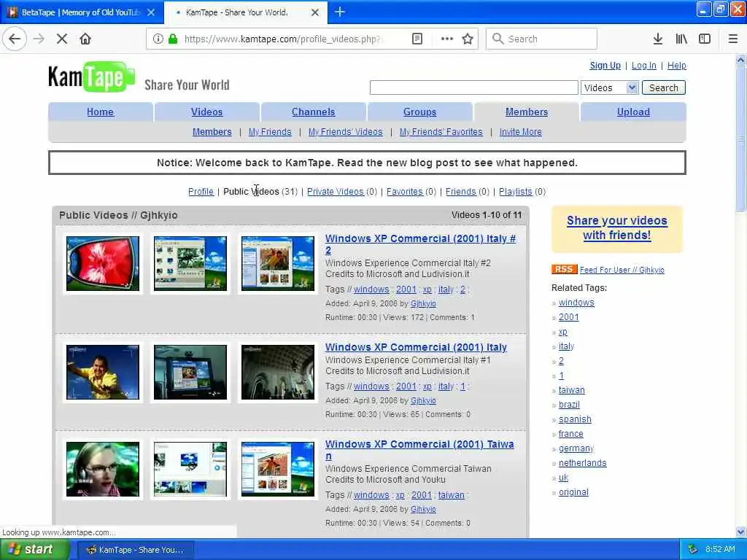Select the taiwan related tag
Image resolution: width=747 pixels, height=560 pixels.
click(572, 390)
